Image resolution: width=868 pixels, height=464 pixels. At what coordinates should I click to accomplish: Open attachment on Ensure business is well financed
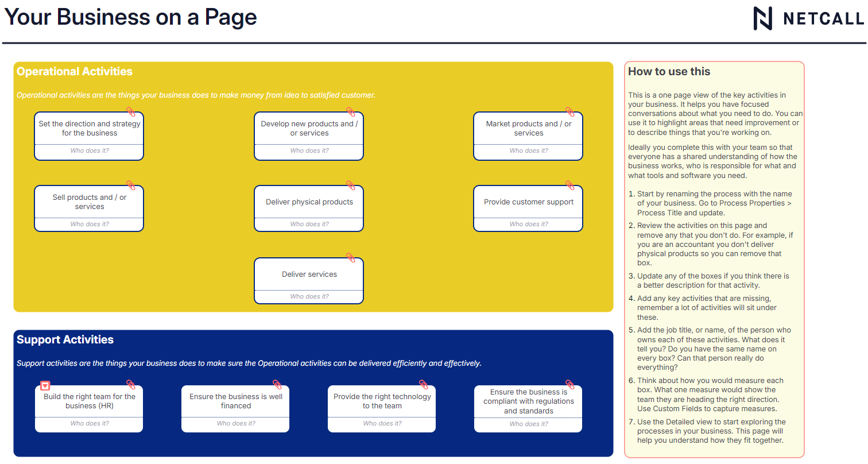click(277, 385)
